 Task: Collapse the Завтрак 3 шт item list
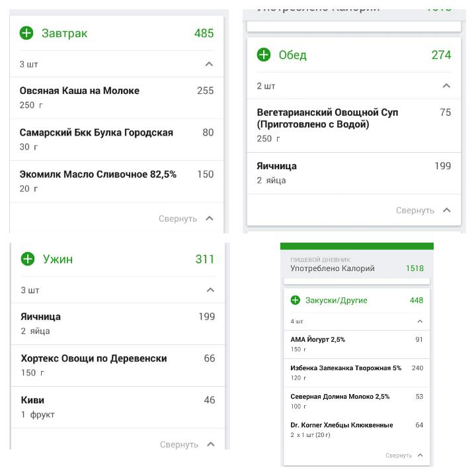coord(209,64)
